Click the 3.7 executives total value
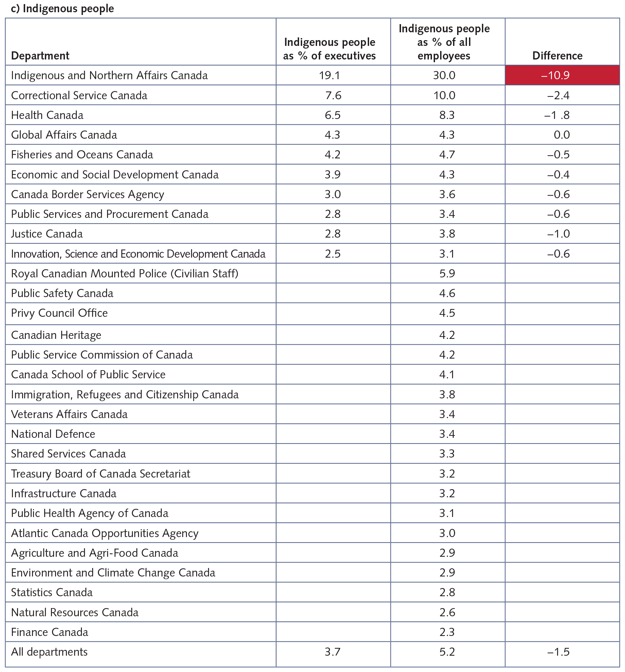Viewport: 625px width, 672px height. pos(332,652)
